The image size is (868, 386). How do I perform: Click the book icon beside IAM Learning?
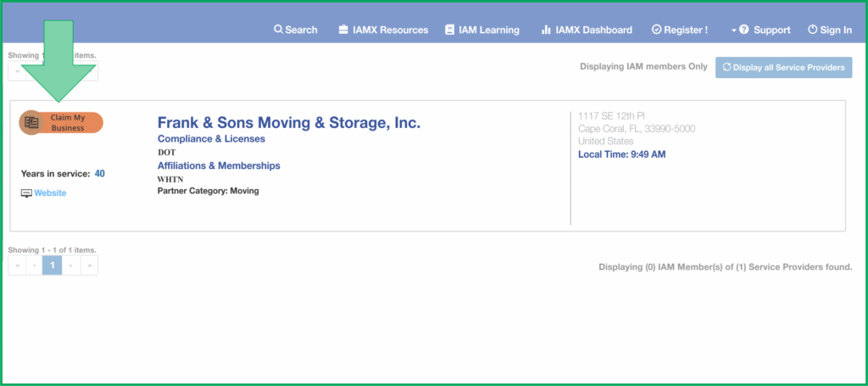(x=449, y=30)
